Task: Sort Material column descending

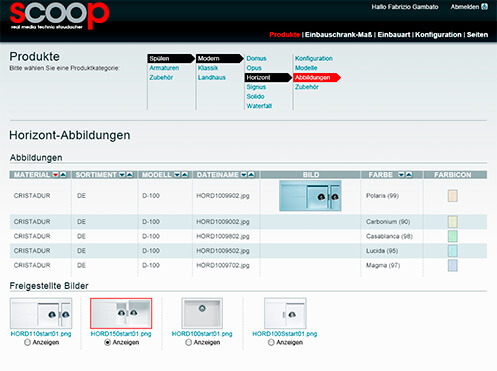Action: pos(55,175)
